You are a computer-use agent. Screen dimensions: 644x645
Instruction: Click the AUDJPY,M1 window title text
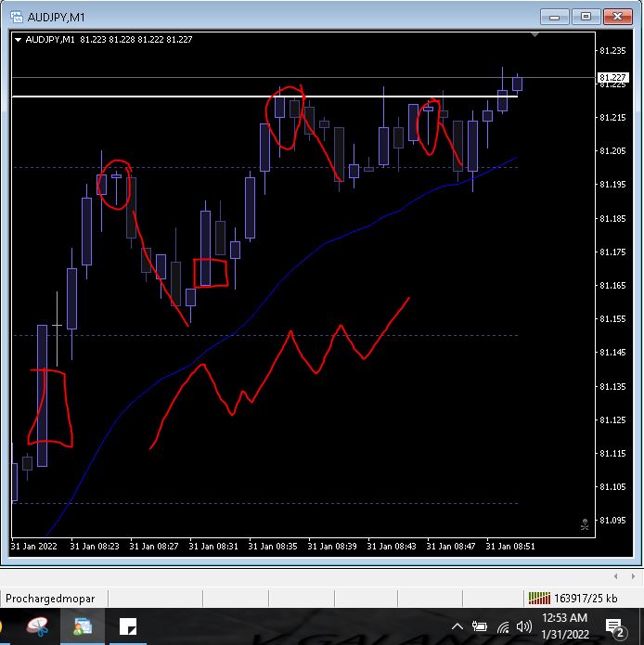[56, 18]
